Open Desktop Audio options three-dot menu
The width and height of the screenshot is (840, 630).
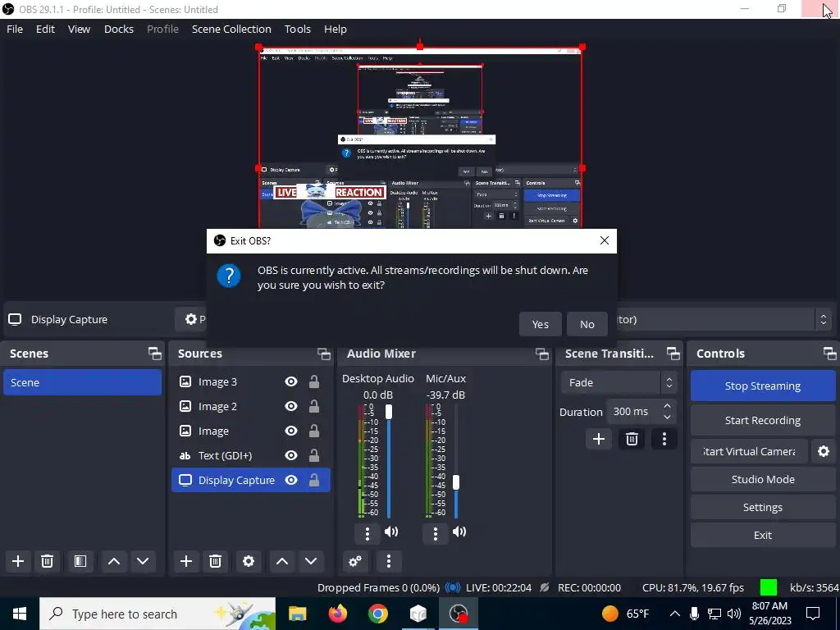click(x=367, y=533)
